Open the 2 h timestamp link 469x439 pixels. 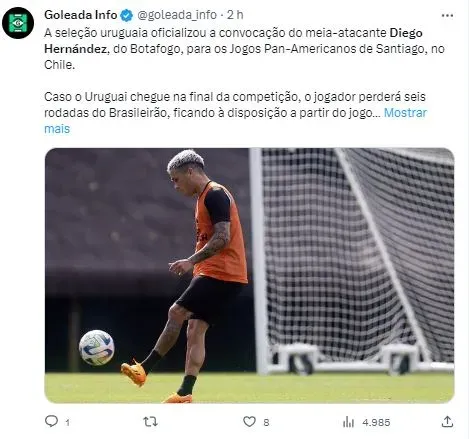pyautogui.click(x=235, y=15)
